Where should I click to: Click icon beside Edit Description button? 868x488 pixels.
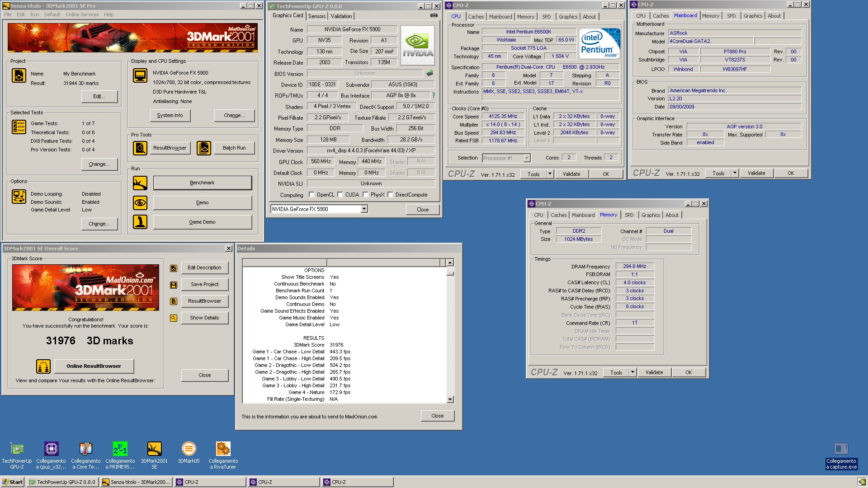174,268
